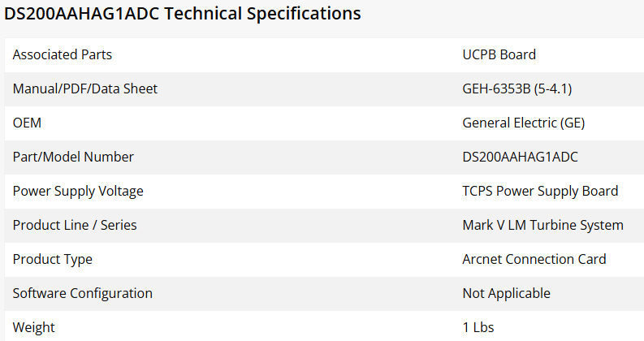Click the DS200AAHAG1ADC Technical Specifications heading
Viewport: 644px width, 341px height.
[x=183, y=14]
